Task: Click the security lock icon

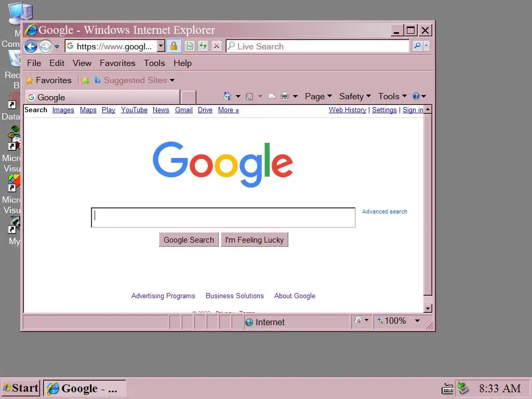Action: tap(174, 46)
